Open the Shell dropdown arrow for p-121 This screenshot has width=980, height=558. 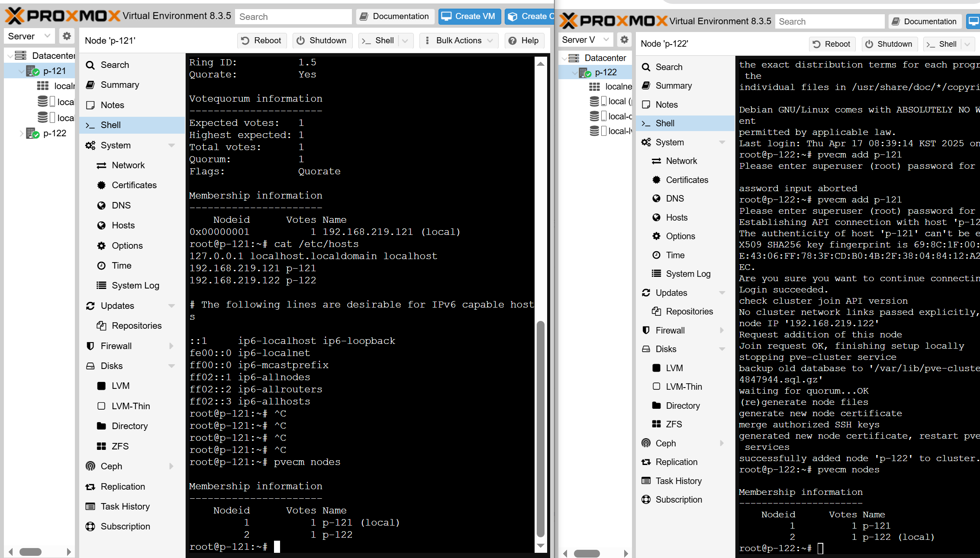405,40
